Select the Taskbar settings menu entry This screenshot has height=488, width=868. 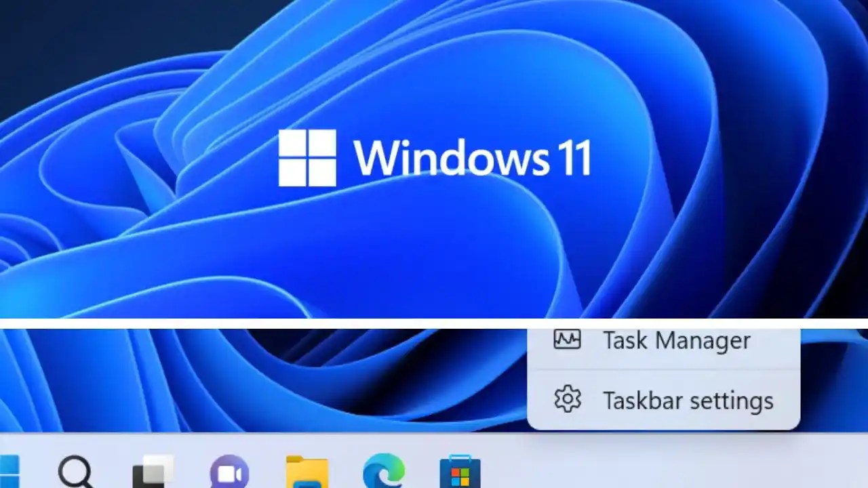click(688, 401)
